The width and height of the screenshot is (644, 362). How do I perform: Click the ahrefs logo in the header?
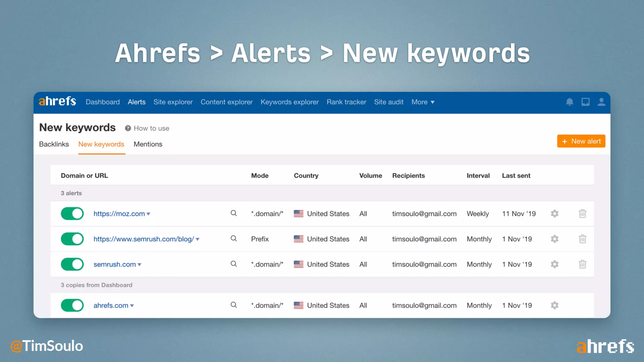pos(57,101)
